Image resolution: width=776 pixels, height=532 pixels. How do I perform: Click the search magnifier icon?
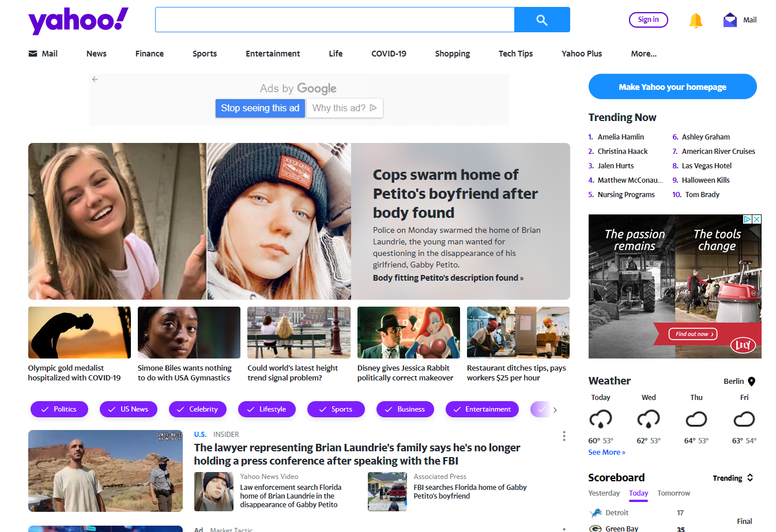click(541, 20)
